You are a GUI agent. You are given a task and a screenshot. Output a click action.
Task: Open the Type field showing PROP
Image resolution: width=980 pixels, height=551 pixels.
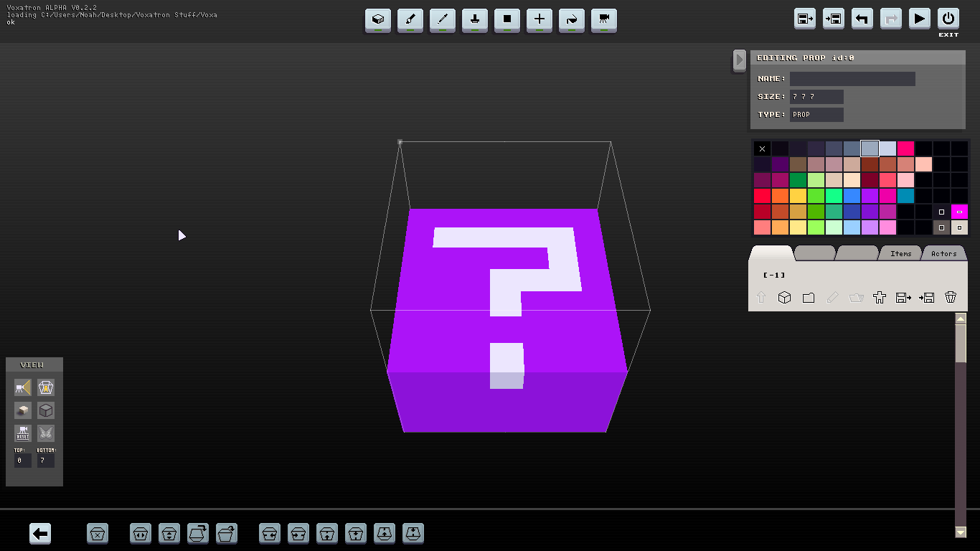[816, 114]
